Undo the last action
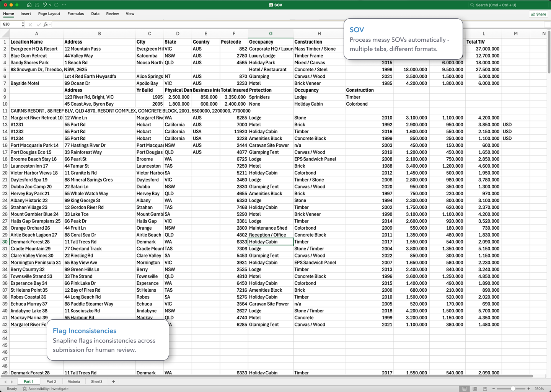Image resolution: width=551 pixels, height=392 pixels. pos(45,5)
